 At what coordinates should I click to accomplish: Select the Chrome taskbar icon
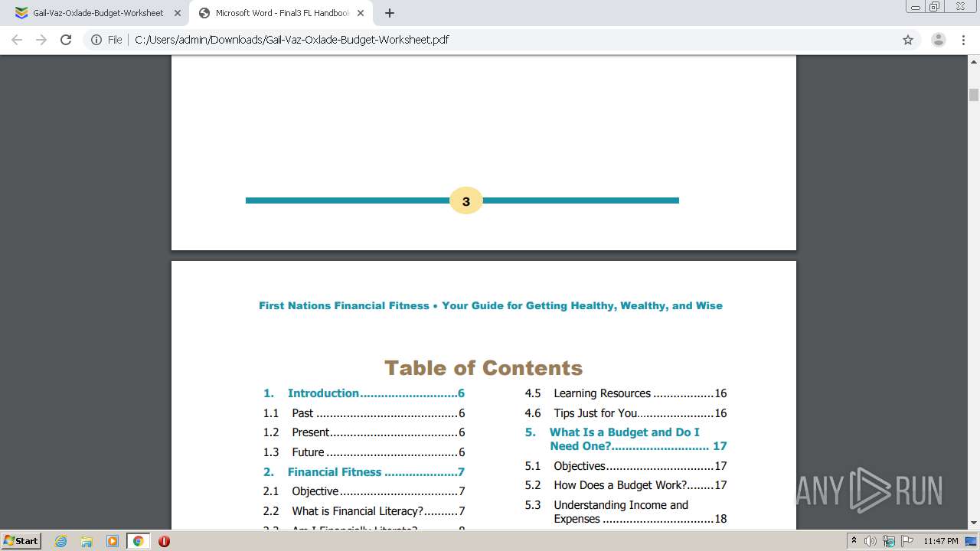coord(138,541)
